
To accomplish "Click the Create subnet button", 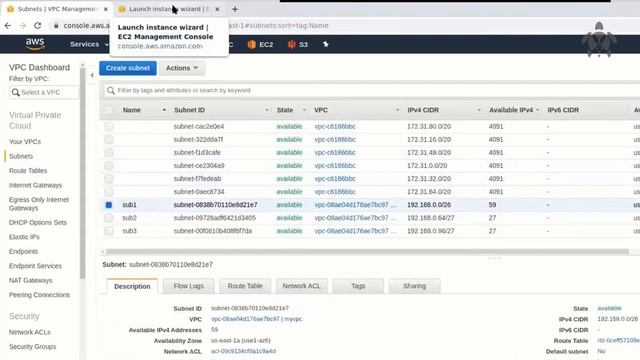I will pyautogui.click(x=128, y=68).
